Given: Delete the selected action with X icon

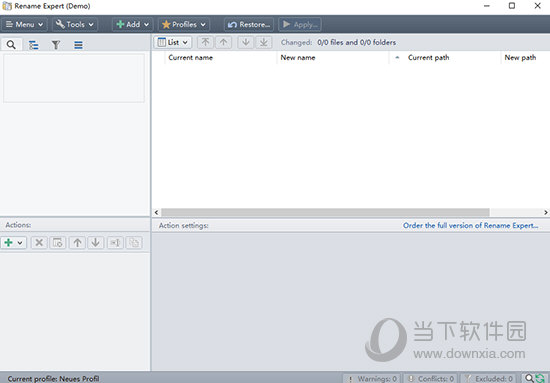Looking at the screenshot, I should click(39, 242).
